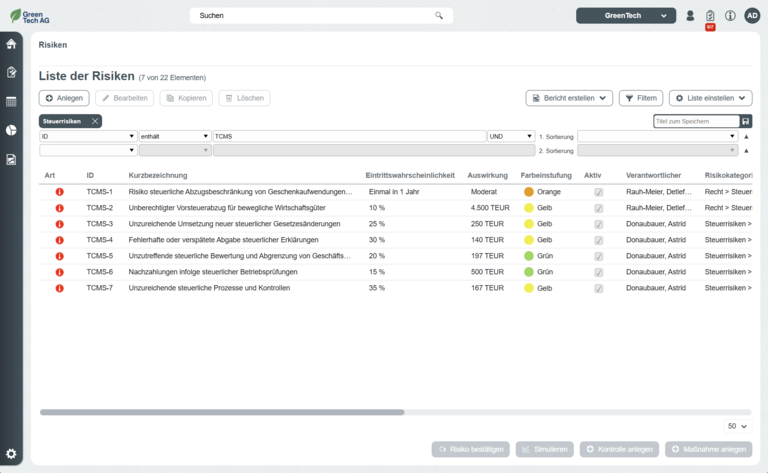Click the orange color dot for TCMS-1
The image size is (768, 473).
point(529,192)
